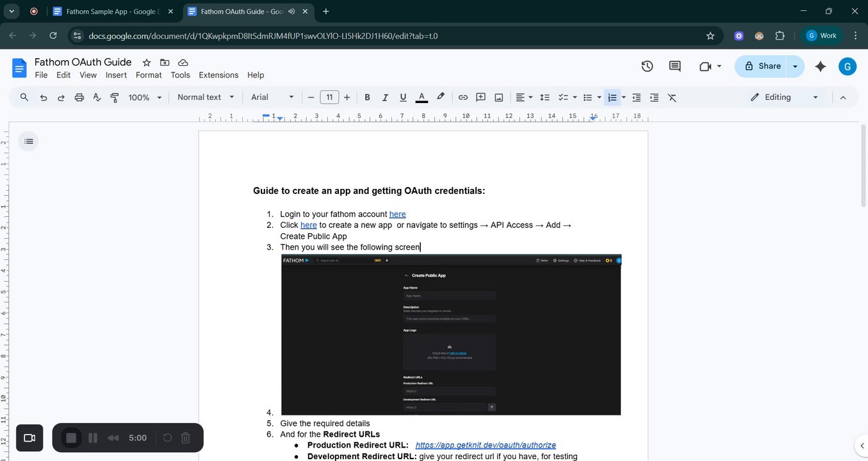
Task: Open a new browser tab
Action: (326, 12)
